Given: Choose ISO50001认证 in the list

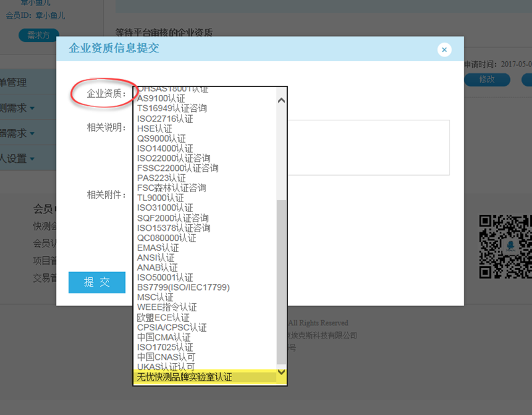Looking at the screenshot, I should pyautogui.click(x=165, y=277).
